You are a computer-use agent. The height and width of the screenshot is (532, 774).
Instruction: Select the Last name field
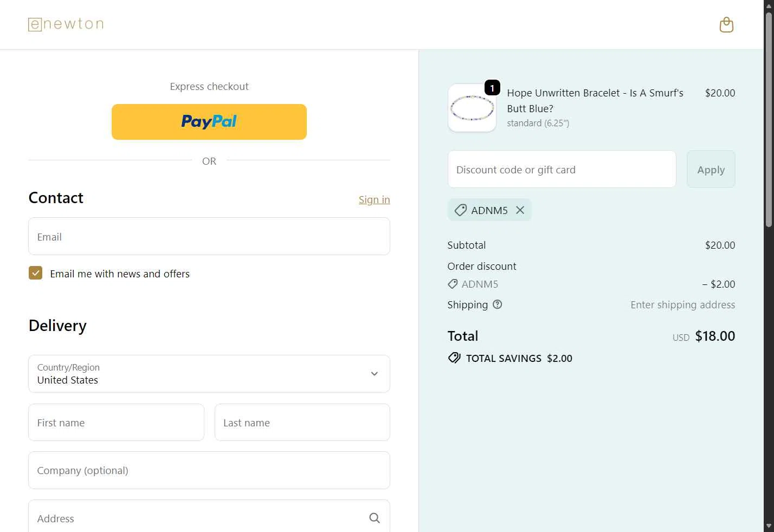click(302, 423)
